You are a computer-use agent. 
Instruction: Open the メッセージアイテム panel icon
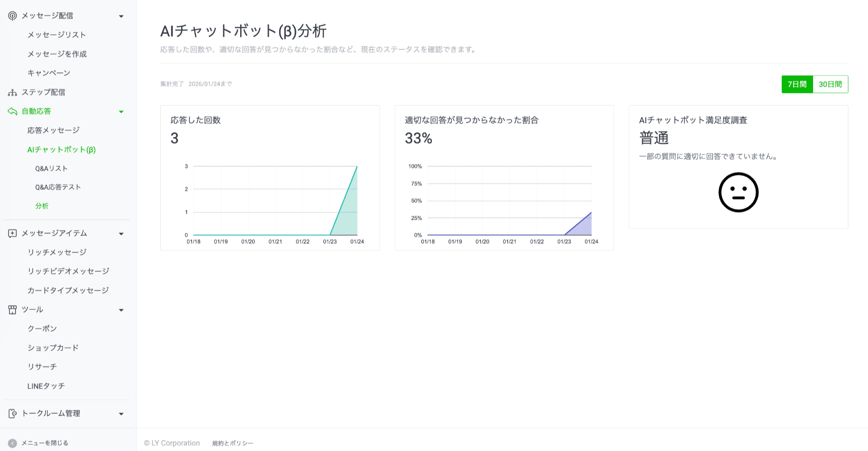click(x=12, y=233)
